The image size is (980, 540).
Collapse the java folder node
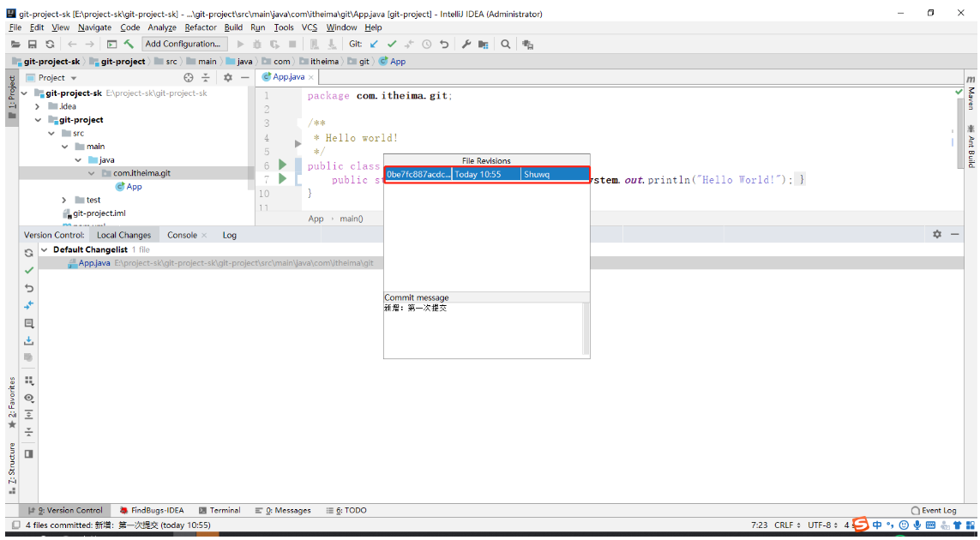click(78, 160)
